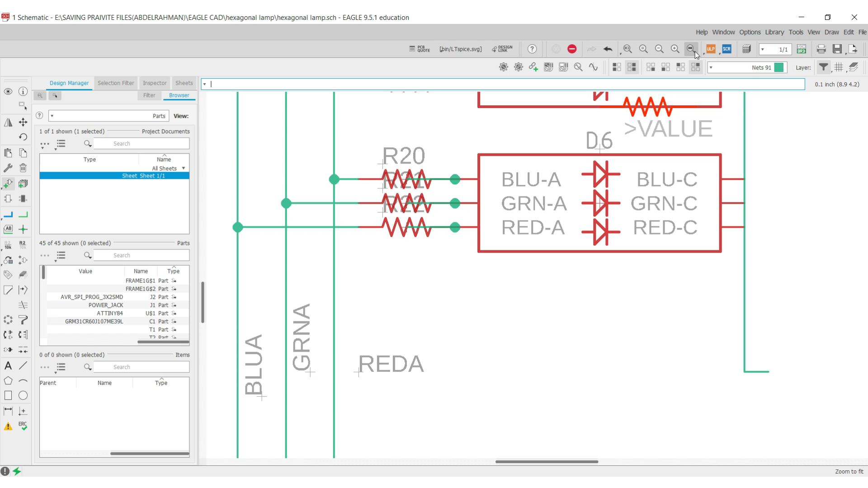
Task: Click the zoom to fit icon
Action: tap(691, 49)
